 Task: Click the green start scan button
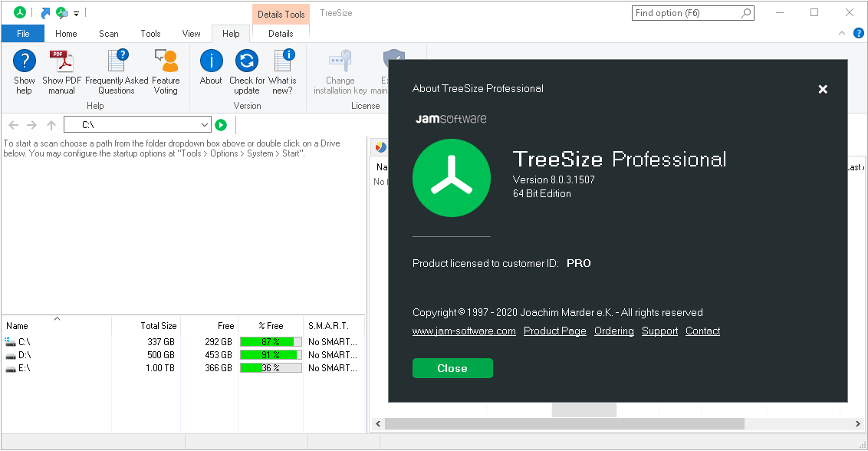point(221,125)
